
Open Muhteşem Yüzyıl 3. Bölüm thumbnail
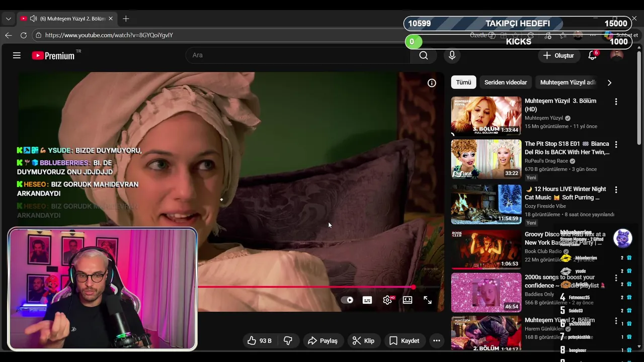[x=486, y=116]
